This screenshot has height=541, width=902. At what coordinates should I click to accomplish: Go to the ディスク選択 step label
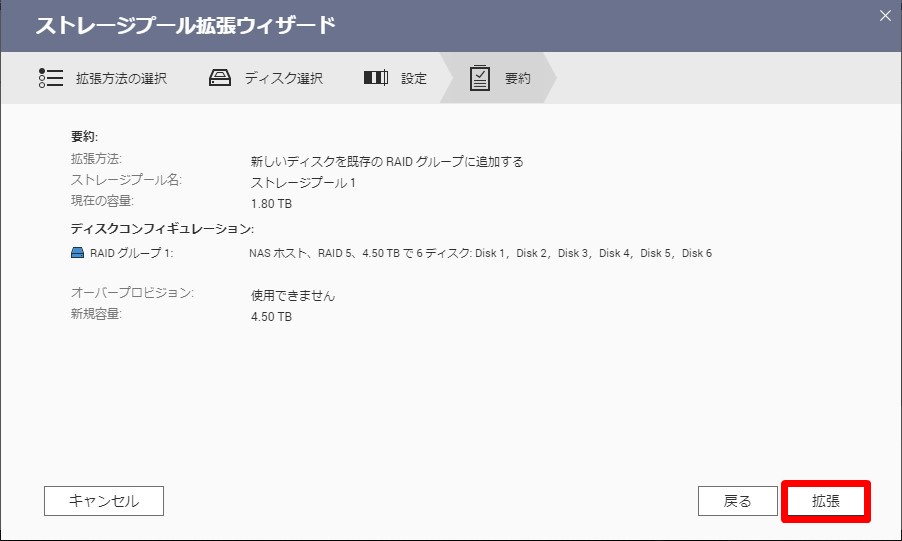click(284, 78)
